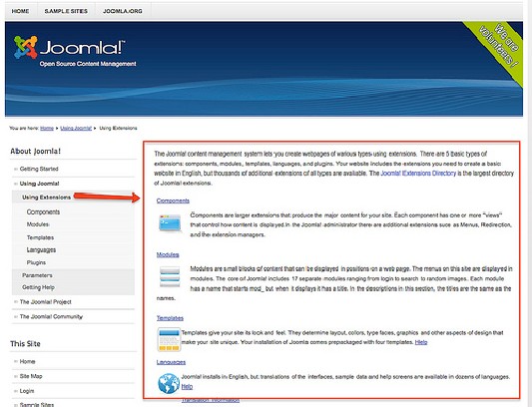Open the Sample Sites top menu

[x=66, y=11]
